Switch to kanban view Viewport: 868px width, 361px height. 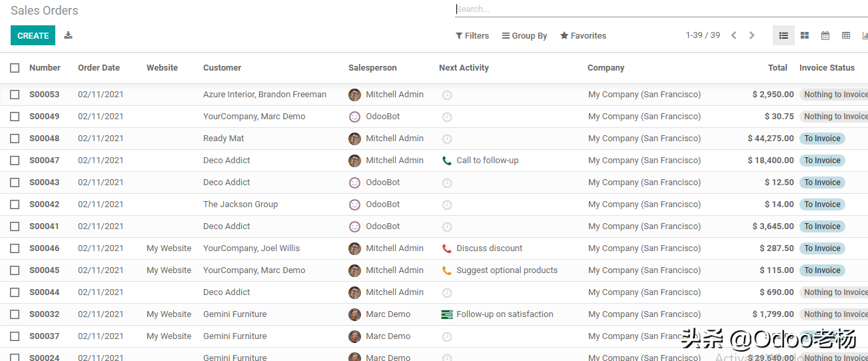click(x=805, y=35)
